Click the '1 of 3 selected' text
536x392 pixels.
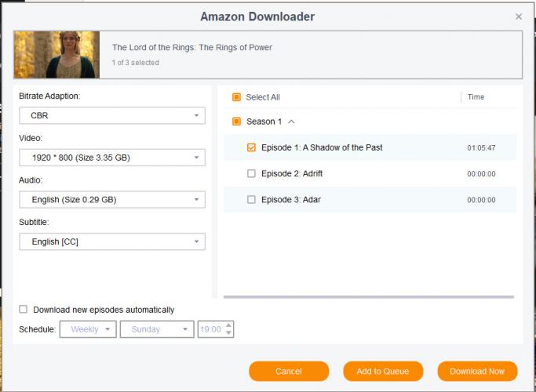(x=135, y=63)
